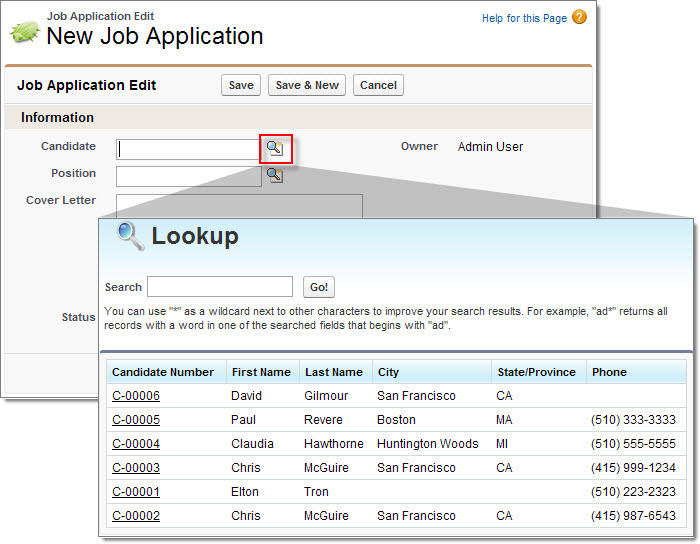Click the state 'MI'
This screenshot has width=700, height=544.
click(x=502, y=444)
